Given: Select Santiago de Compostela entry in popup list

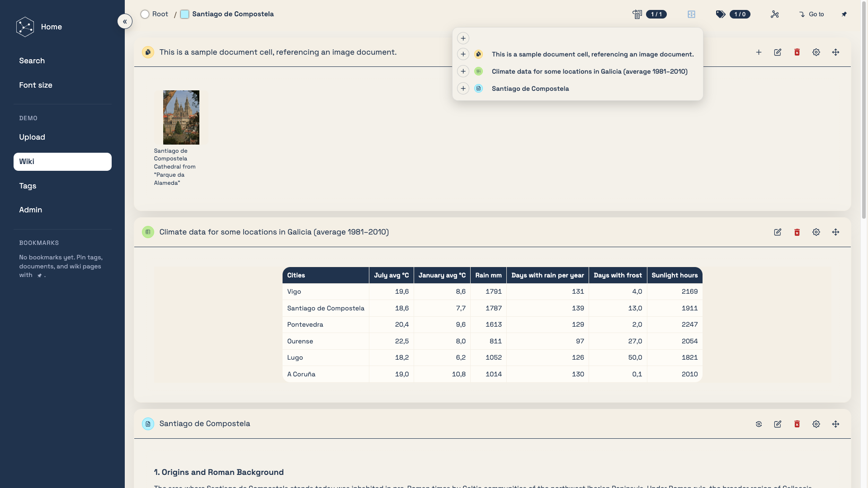Looking at the screenshot, I should (x=530, y=89).
